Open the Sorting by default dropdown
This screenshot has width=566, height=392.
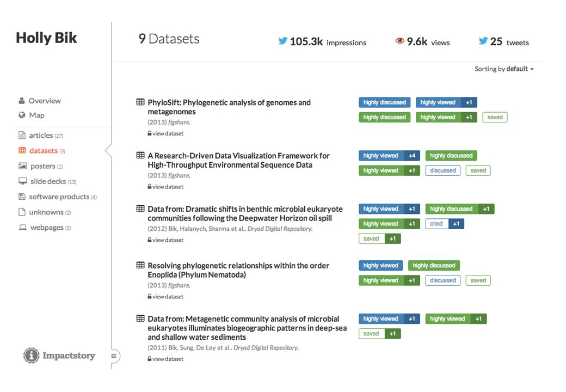(504, 69)
